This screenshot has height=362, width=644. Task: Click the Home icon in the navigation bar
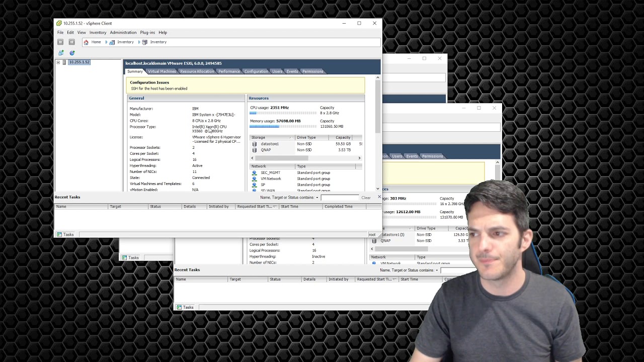pyautogui.click(x=86, y=42)
